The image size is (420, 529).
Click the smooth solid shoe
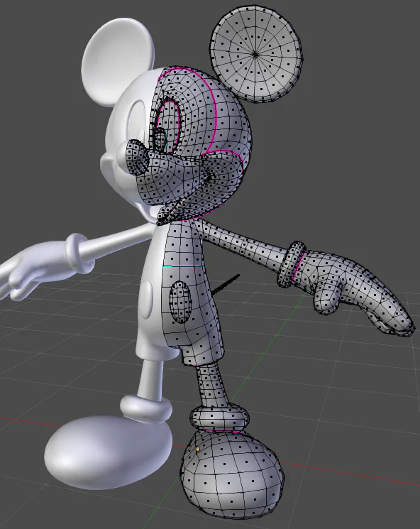pyautogui.click(x=108, y=452)
